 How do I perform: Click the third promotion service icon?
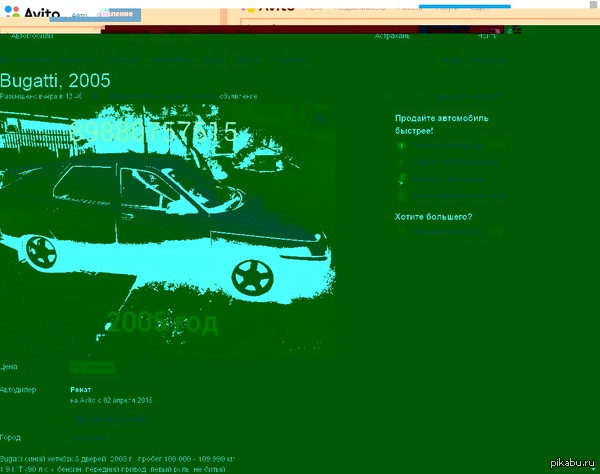click(x=401, y=179)
